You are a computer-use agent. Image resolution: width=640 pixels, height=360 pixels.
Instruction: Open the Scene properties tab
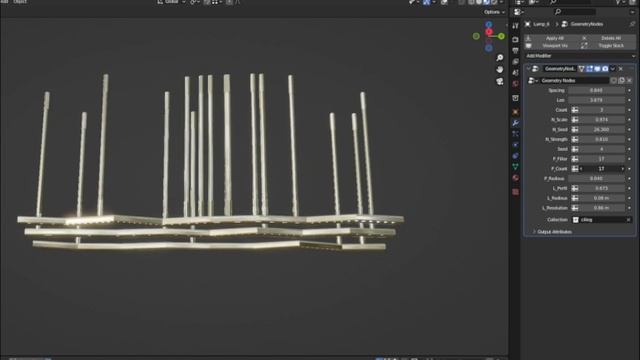click(x=516, y=73)
